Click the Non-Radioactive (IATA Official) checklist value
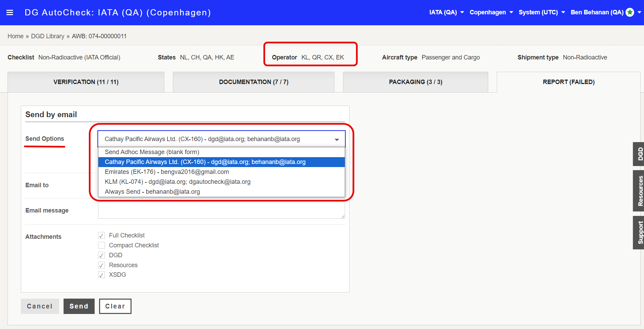 tap(79, 57)
